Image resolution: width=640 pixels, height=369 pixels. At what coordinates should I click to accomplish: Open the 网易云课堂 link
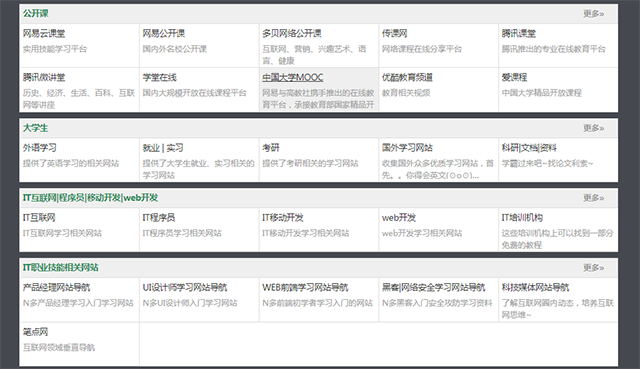44,33
